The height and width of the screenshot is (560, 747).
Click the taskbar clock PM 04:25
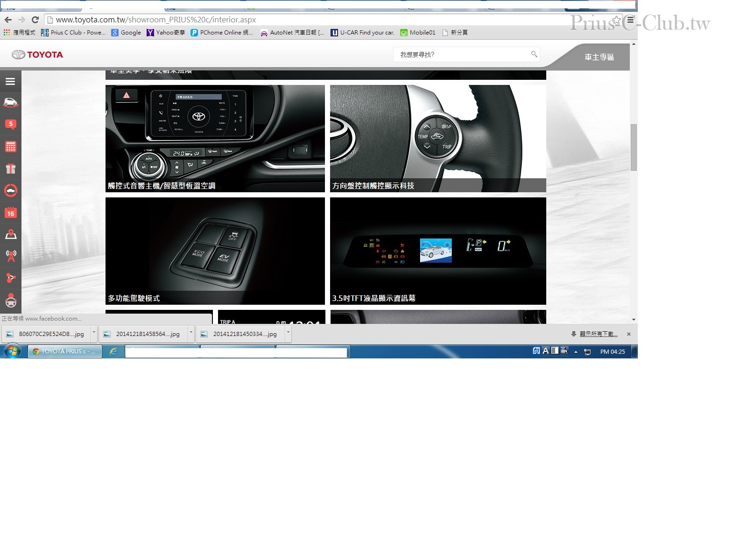tap(613, 352)
